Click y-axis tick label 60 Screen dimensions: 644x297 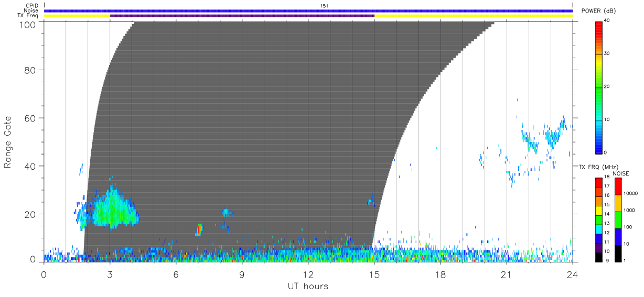[31, 118]
